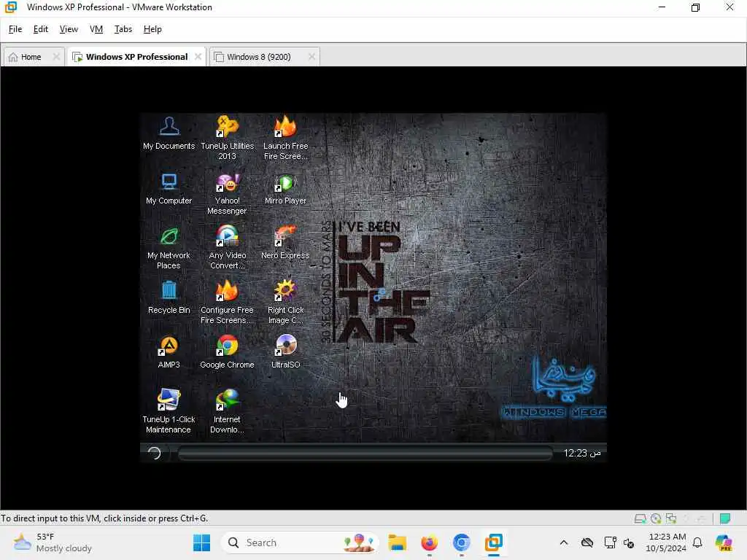Click Google Chrome shortcut in the XP desktop

tap(228, 352)
